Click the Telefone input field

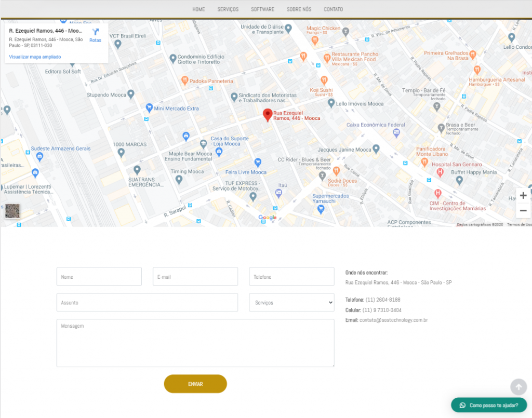point(291,277)
